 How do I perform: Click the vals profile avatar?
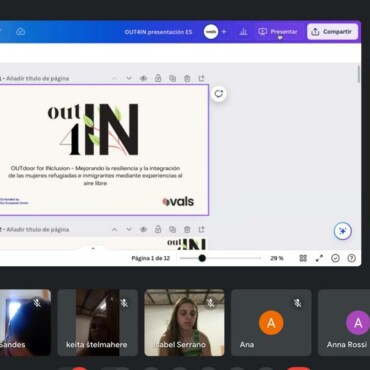(211, 32)
